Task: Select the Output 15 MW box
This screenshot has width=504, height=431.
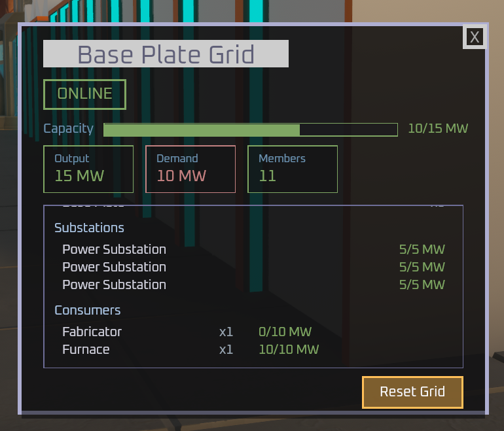Action: click(x=88, y=169)
